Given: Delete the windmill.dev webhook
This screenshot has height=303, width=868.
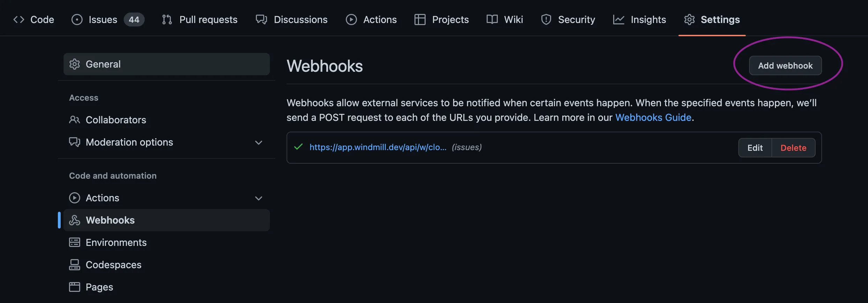Looking at the screenshot, I should [793, 148].
